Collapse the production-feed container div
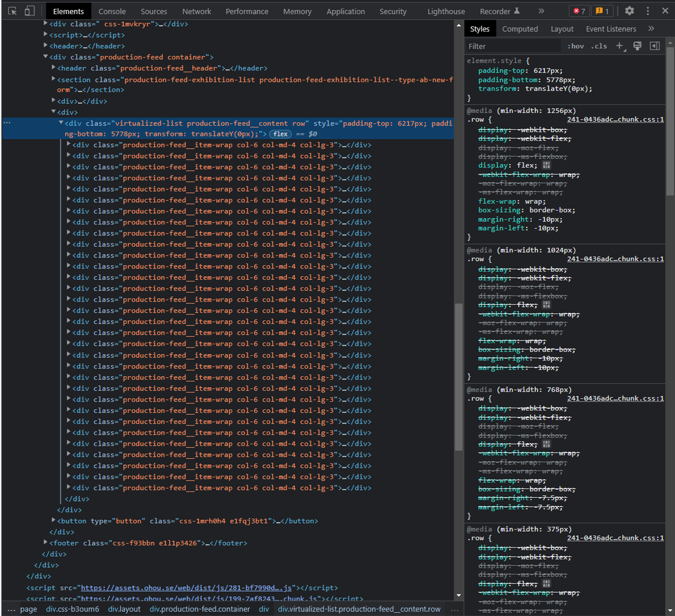The width and height of the screenshot is (675, 616). [x=46, y=57]
